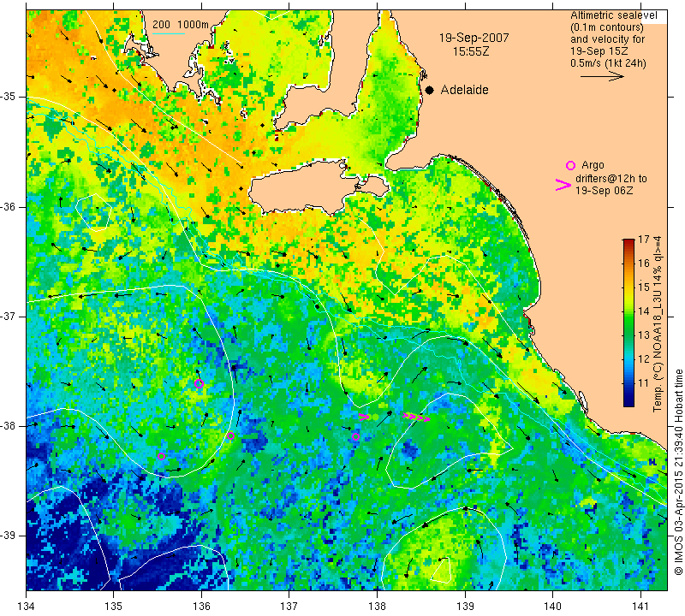Click the longitude axis label 139
The width and height of the screenshot is (685, 616).
(465, 607)
